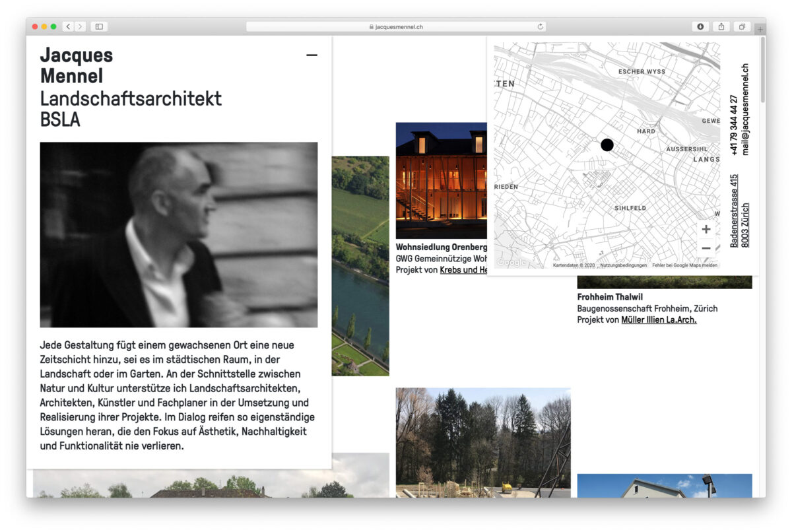Viewport: 792px width, 532px height.
Task: Click the black location marker on map
Action: [x=607, y=145]
